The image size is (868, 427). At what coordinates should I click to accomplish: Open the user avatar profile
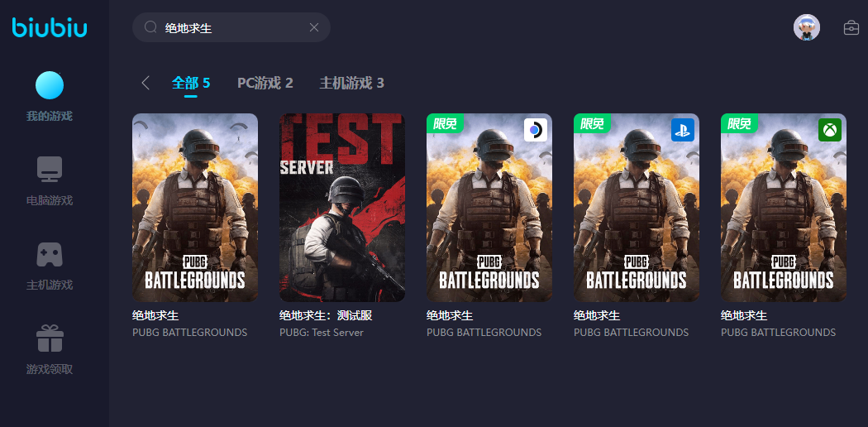point(807,27)
